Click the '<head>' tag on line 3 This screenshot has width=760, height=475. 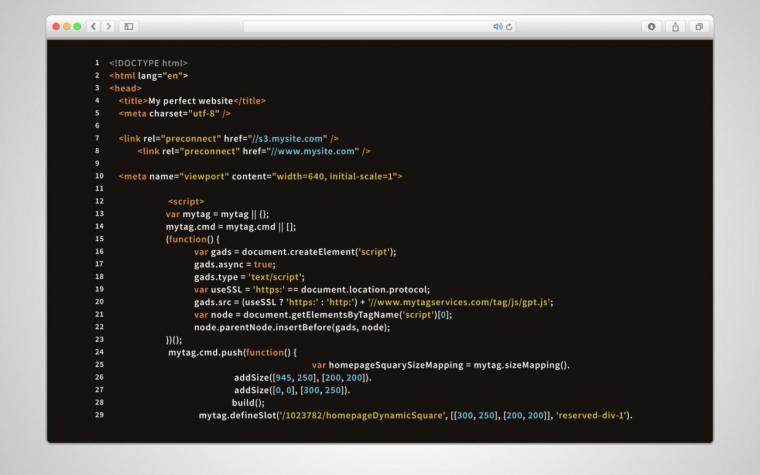(126, 88)
